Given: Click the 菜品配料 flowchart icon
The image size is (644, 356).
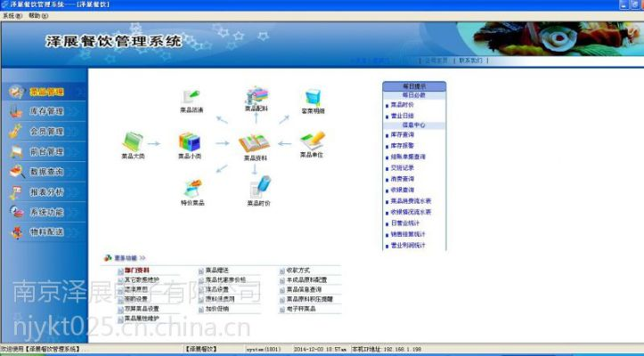Looking at the screenshot, I should (257, 95).
